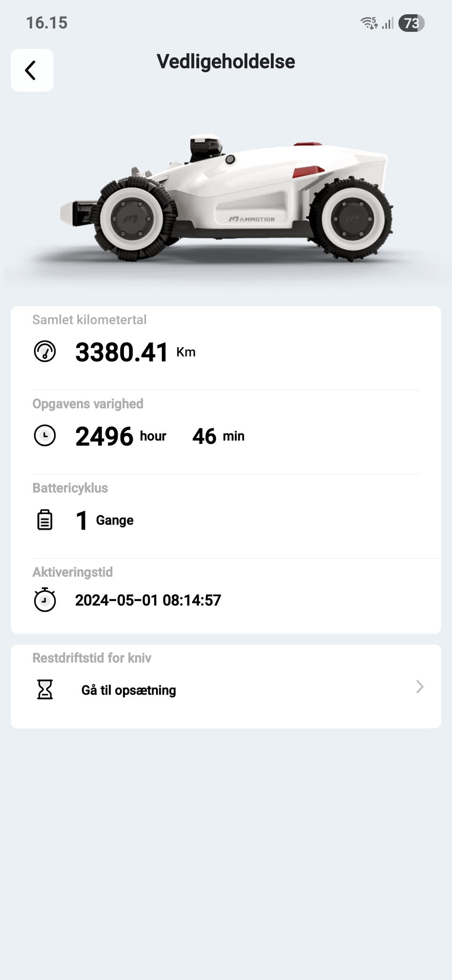The width and height of the screenshot is (452, 980).
Task: Click the 'Samlet kilometertal' heading
Action: (89, 320)
